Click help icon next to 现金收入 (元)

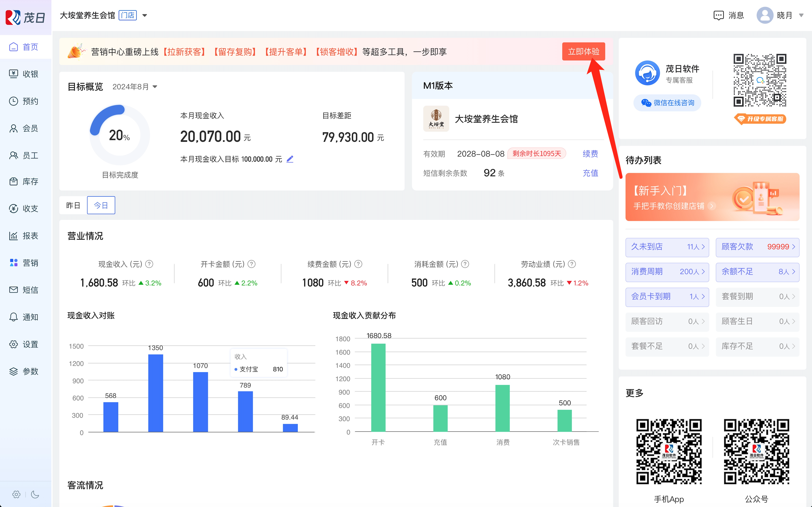point(149,264)
